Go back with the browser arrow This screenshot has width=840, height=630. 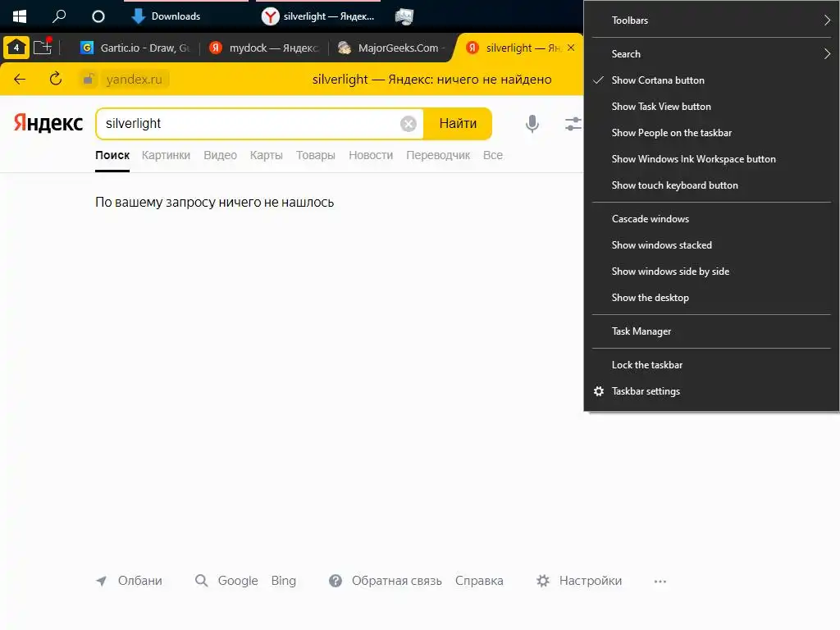[20, 80]
